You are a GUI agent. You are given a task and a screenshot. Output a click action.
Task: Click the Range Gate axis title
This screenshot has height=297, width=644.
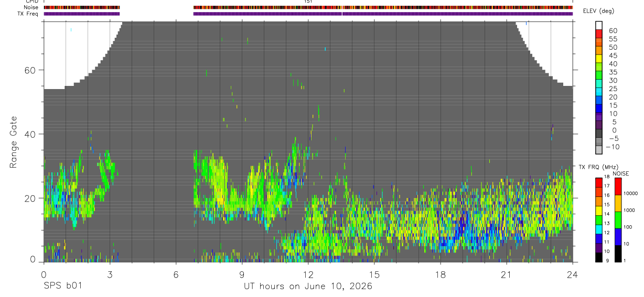click(x=14, y=142)
